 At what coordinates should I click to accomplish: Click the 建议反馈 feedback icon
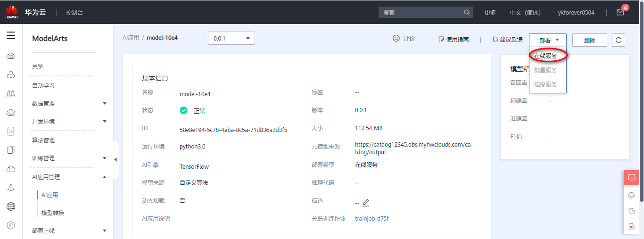495,39
